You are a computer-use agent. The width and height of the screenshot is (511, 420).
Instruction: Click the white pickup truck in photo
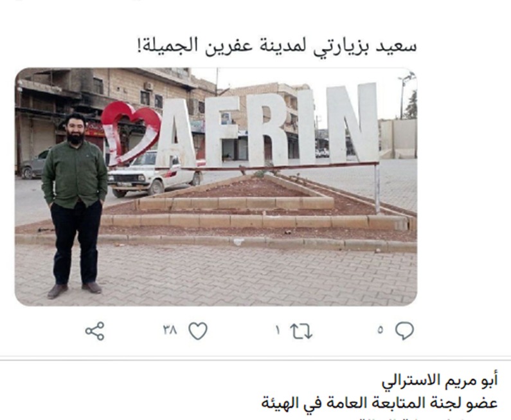pos(154,174)
